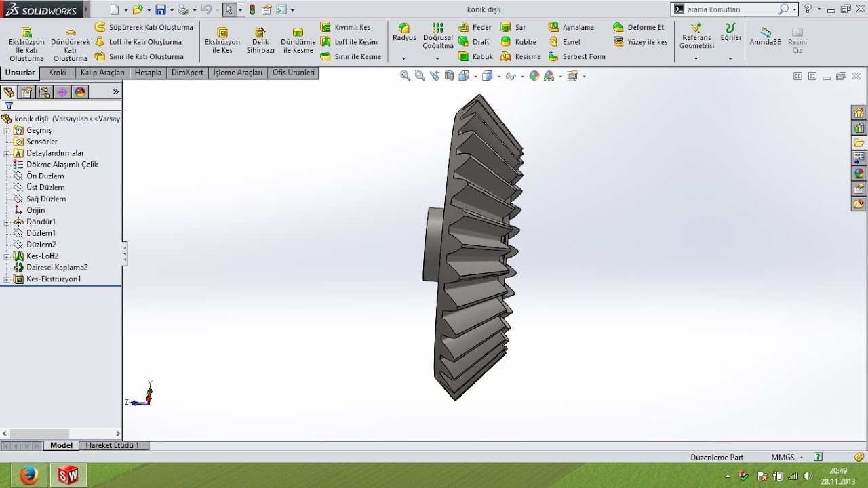868x488 pixels.
Task: Open the DimXpertManager panel tab
Action: [x=62, y=92]
